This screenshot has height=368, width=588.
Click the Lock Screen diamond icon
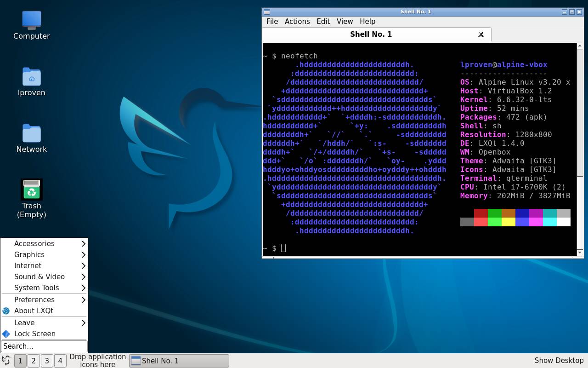[6, 333]
